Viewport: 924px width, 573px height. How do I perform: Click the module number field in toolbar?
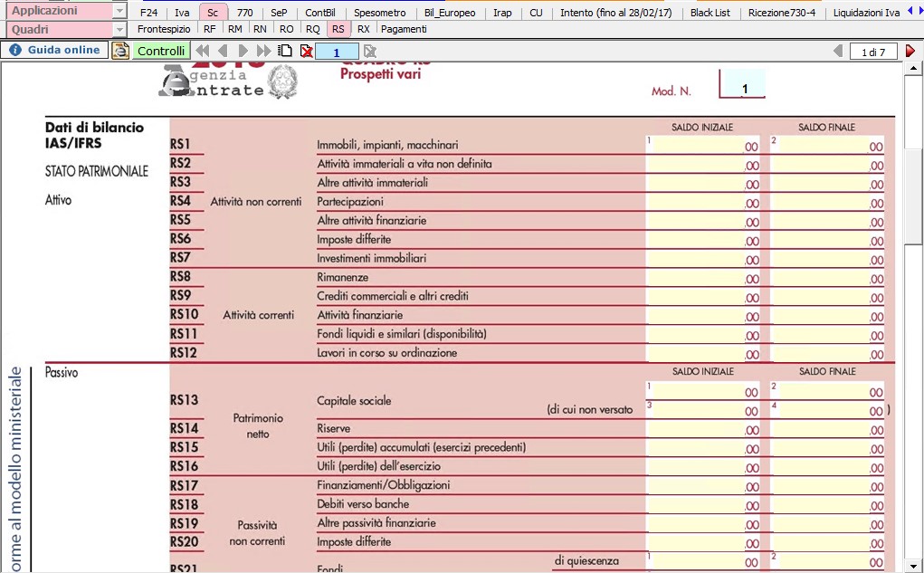(x=337, y=52)
